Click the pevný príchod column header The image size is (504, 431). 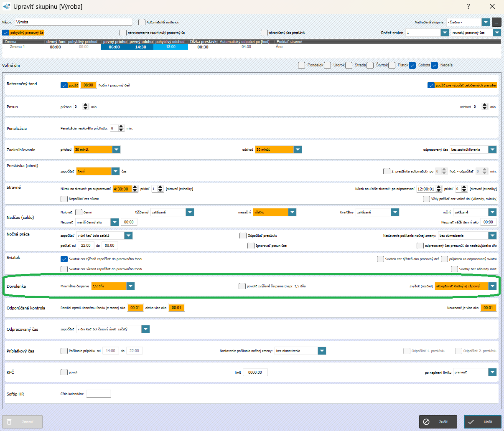coord(115,42)
